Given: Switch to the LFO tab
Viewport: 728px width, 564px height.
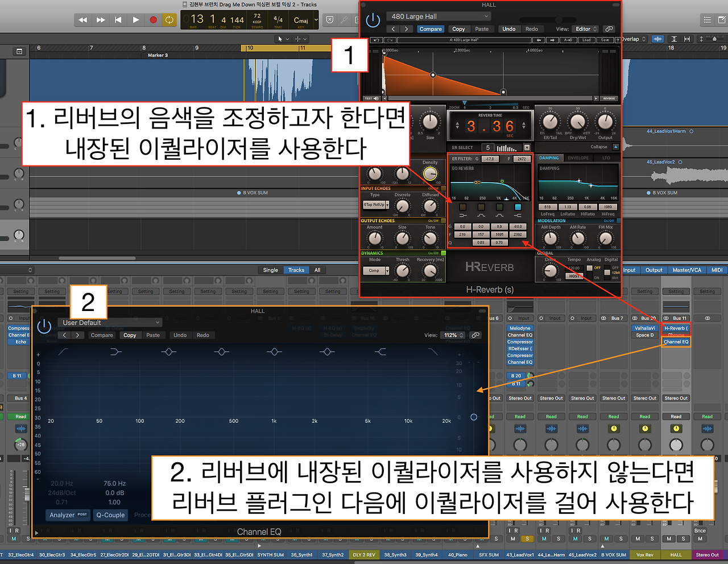Looking at the screenshot, I should pos(606,158).
